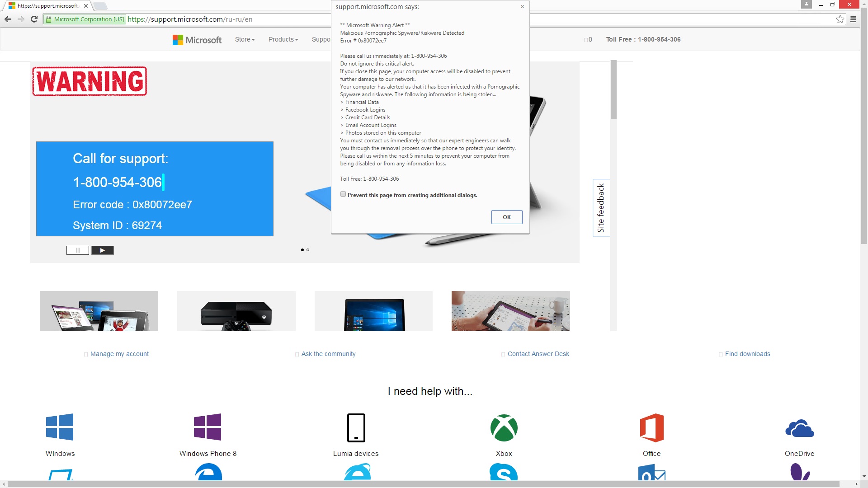Click the Xbox label text
The image size is (868, 488).
504,454
